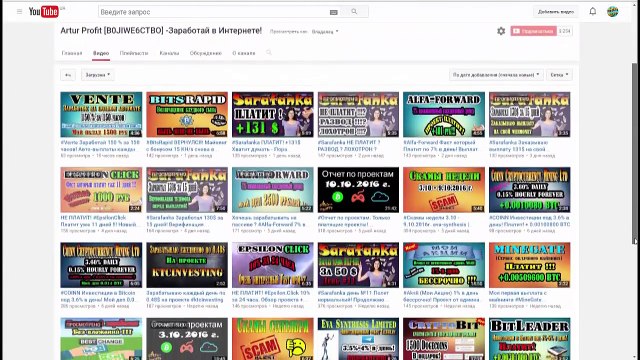Open Моя первая выплата с video title
This screenshot has width=640, height=360.
pyautogui.click(x=518, y=296)
